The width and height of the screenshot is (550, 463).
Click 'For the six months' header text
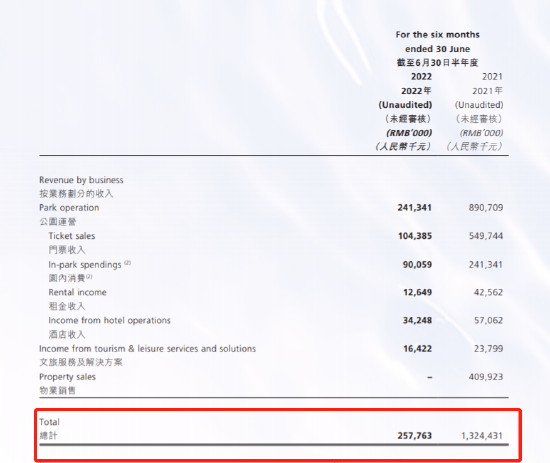pyautogui.click(x=437, y=34)
